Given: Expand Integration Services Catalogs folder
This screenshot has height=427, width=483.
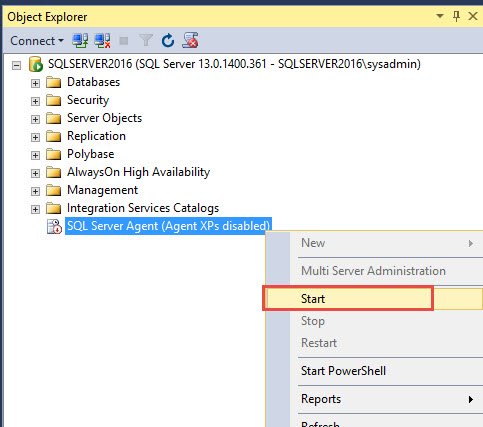Looking at the screenshot, I should pyautogui.click(x=35, y=209).
